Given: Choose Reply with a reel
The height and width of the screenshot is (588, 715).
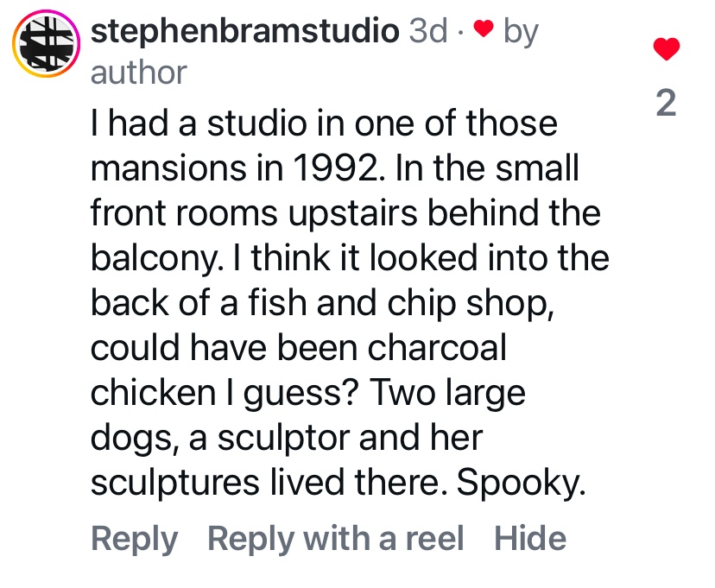Looking at the screenshot, I should click(336, 539).
